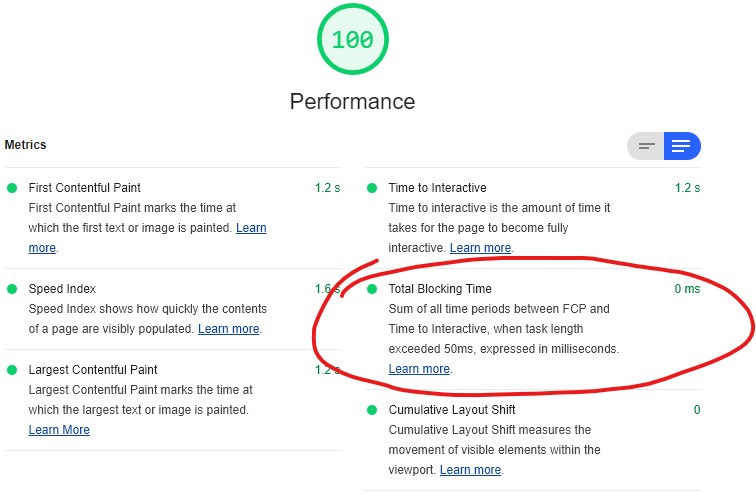Switch to expanded metrics description view
The width and height of the screenshot is (756, 494).
point(681,147)
